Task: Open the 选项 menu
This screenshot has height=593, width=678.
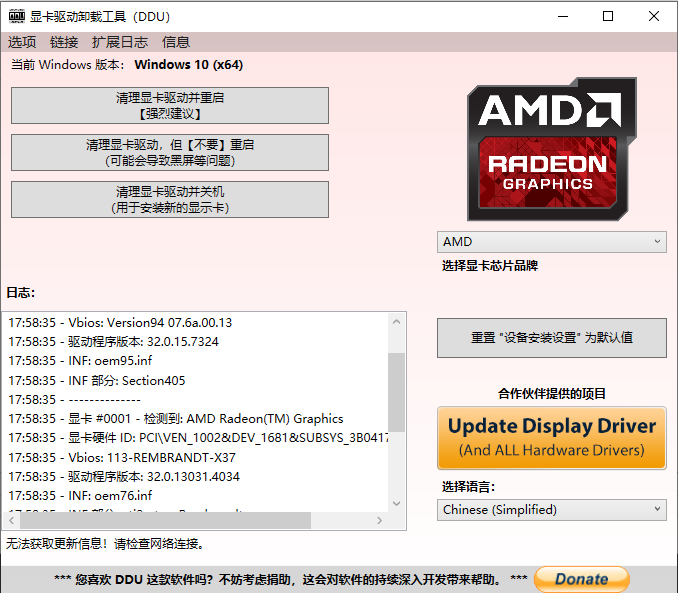Action: click(22, 42)
